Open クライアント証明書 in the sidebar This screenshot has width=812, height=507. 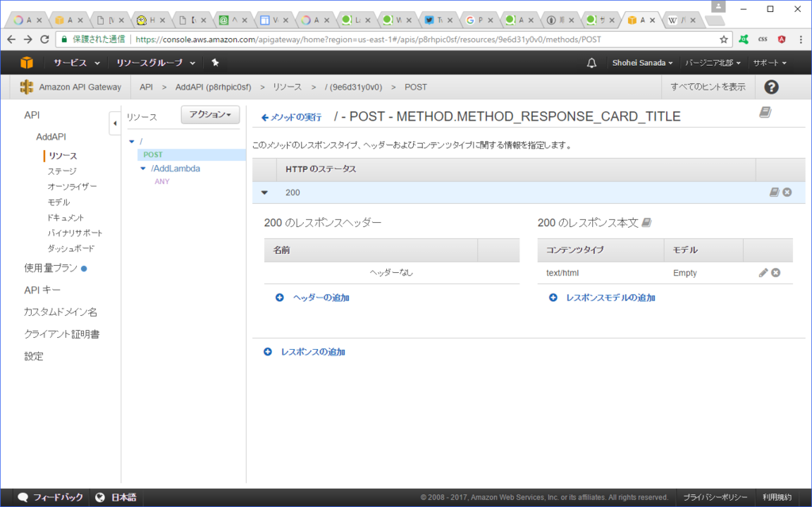62,334
